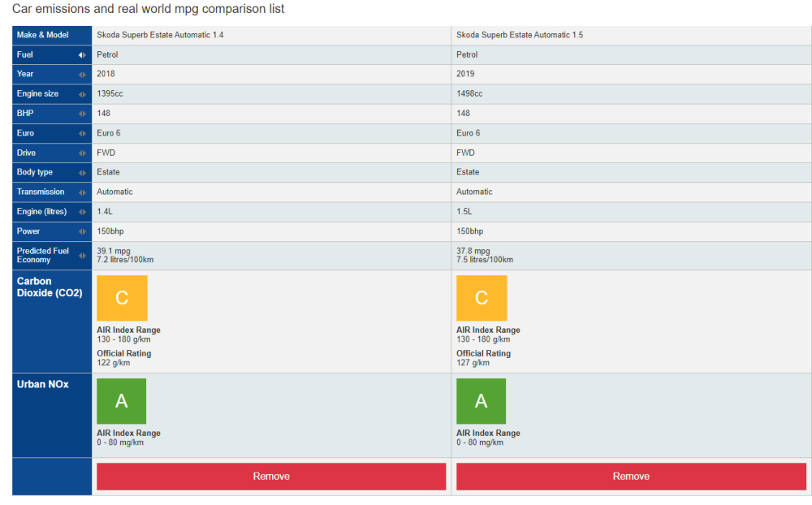This screenshot has width=812, height=505.
Task: Click the sort arrows icon beside Transmission
Action: pyautogui.click(x=82, y=192)
